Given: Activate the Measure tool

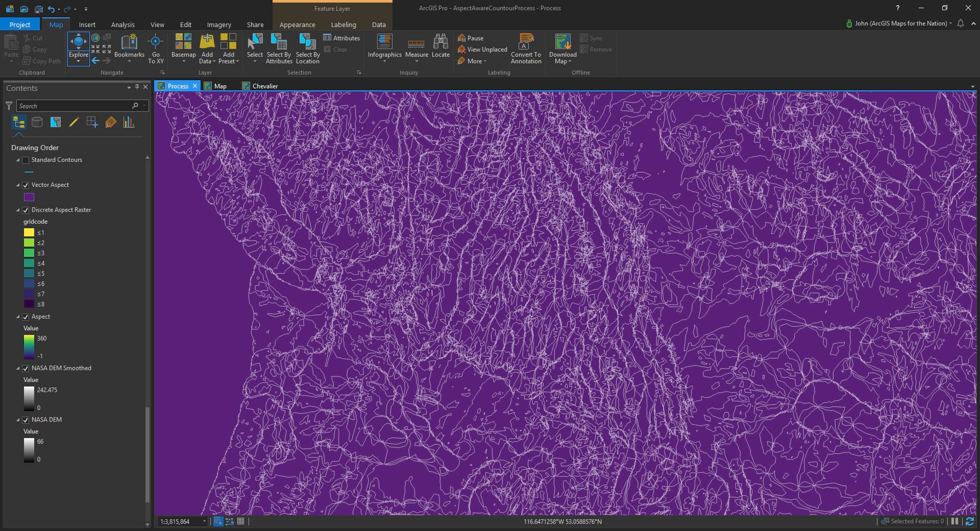Looking at the screenshot, I should coord(416,48).
